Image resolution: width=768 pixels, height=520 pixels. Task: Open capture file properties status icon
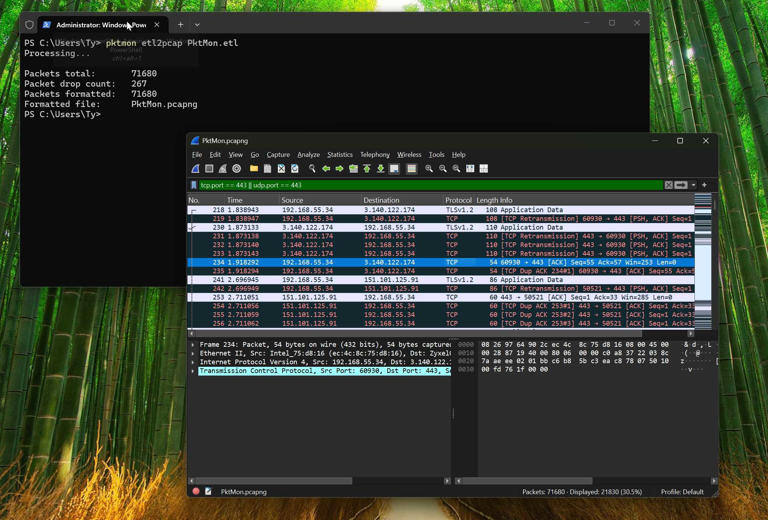coord(208,491)
